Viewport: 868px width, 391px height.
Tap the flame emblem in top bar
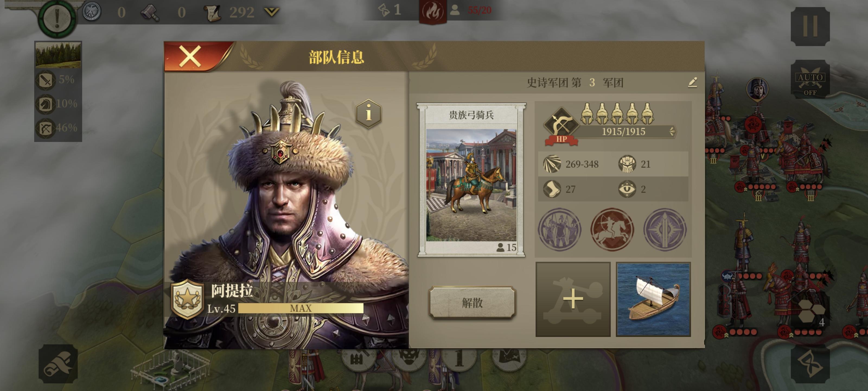(x=433, y=11)
